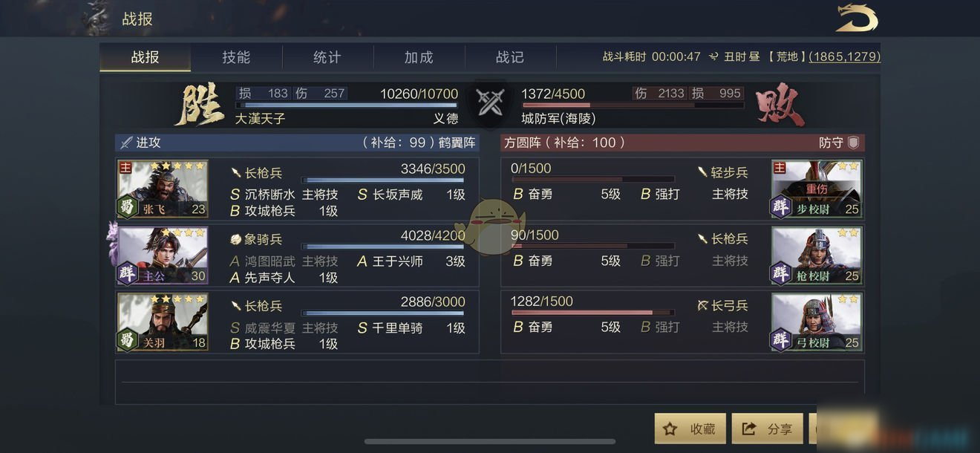Image resolution: width=980 pixels, height=453 pixels.
Task: Click the golden dragon back icon
Action: click(857, 19)
